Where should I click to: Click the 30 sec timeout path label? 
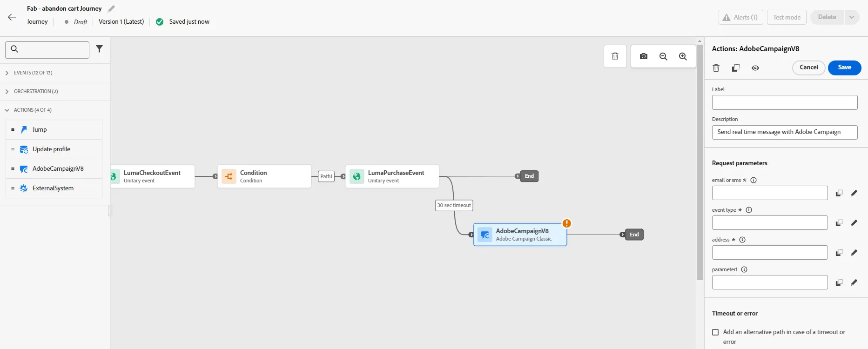pyautogui.click(x=454, y=205)
